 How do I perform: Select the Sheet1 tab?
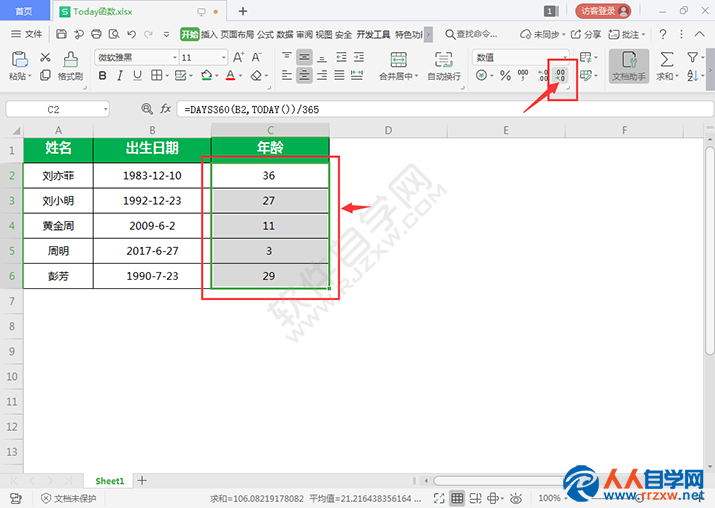(109, 481)
